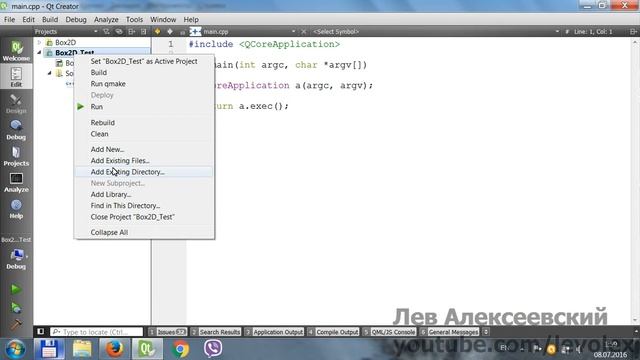Open the QML/JS Console pane

[x=389, y=332]
